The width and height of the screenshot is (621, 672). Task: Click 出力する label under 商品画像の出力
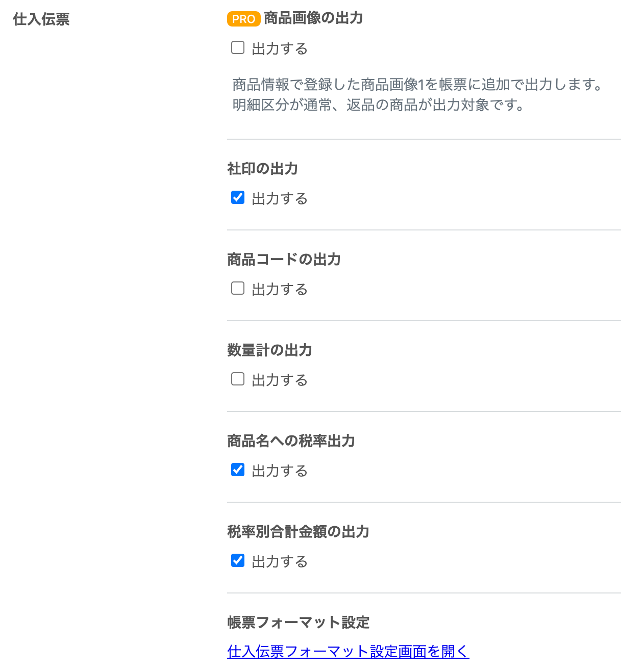point(280,49)
